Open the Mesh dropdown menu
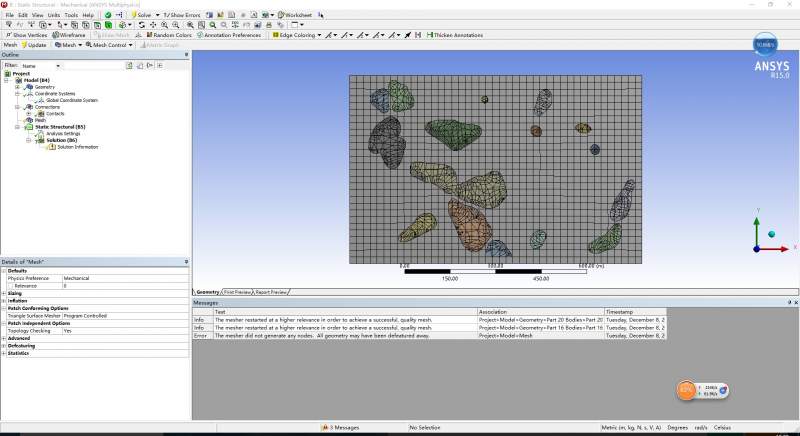 (68, 45)
